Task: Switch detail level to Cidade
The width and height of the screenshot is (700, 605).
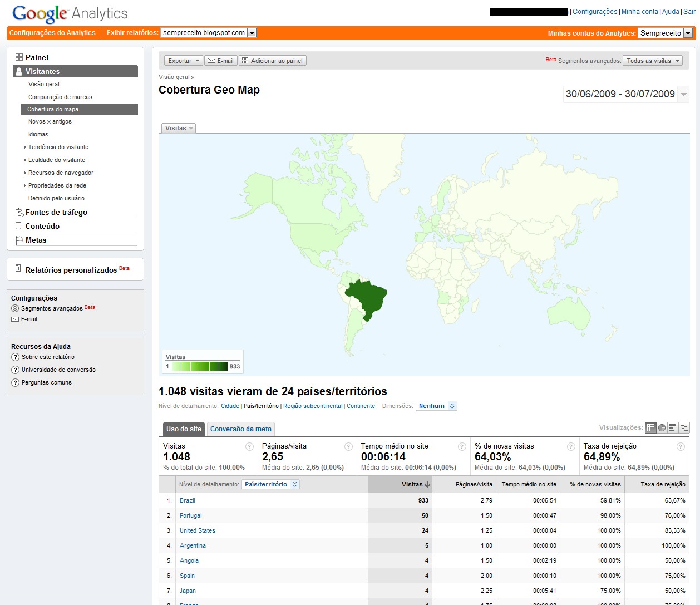Action: click(230, 406)
